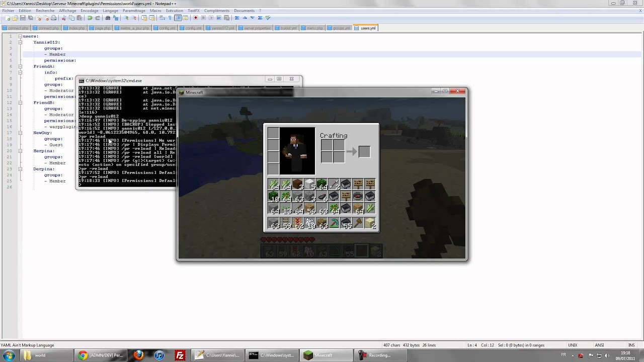Zoom in using the toolbar icon
The image size is (644, 362).
(x=126, y=18)
